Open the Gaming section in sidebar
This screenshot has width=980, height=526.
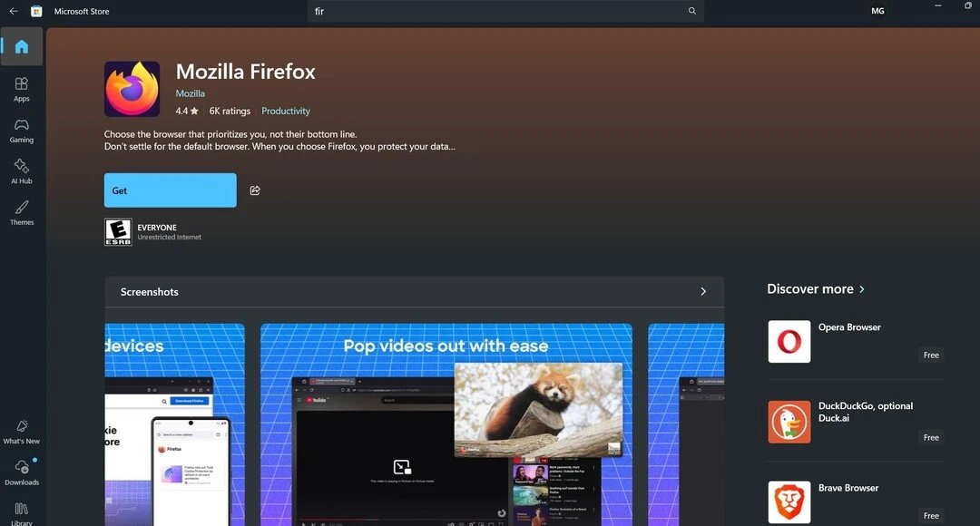(22, 131)
